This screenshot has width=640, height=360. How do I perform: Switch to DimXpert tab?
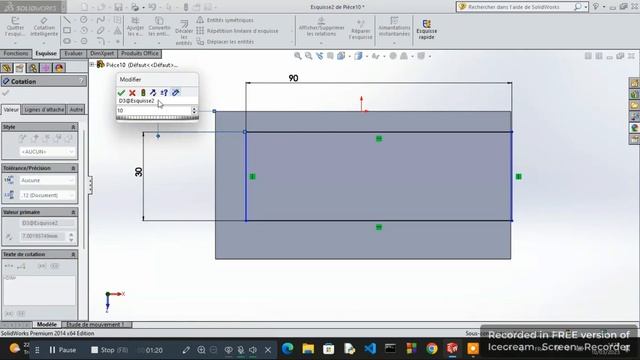[x=102, y=53]
